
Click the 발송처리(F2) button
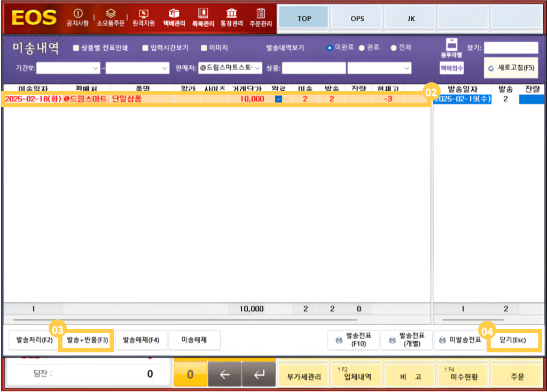pyautogui.click(x=34, y=340)
